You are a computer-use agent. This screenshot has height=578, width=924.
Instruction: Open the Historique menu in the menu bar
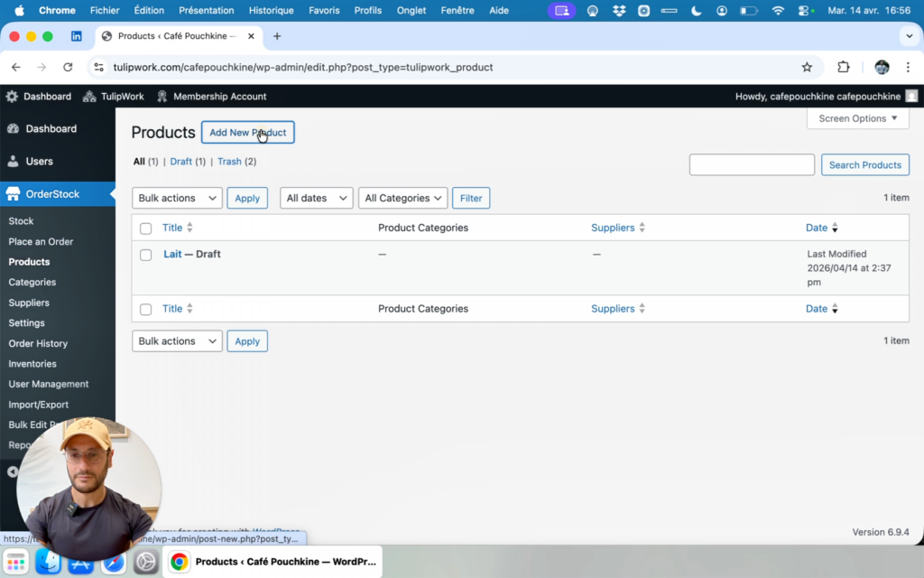tap(271, 11)
